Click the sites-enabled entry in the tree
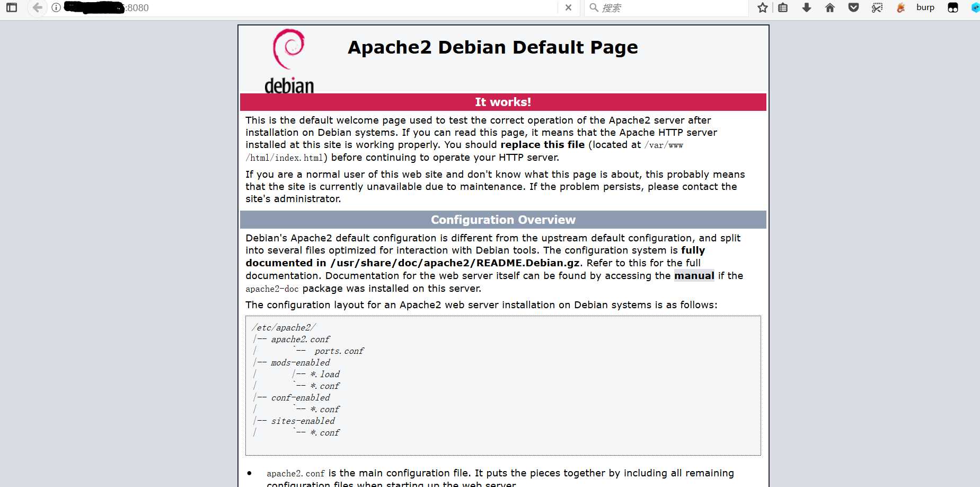The height and width of the screenshot is (487, 980). 303,421
